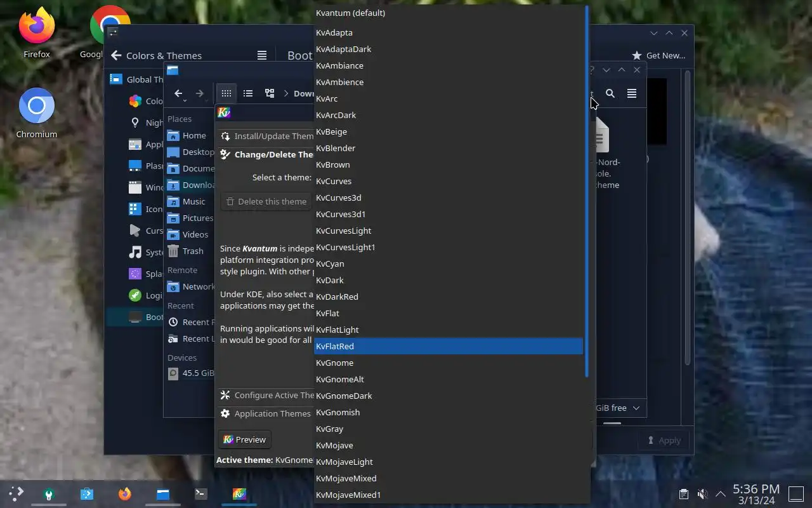Click Apply in System Settings
Screen dimensions: 812x508
(664, 440)
